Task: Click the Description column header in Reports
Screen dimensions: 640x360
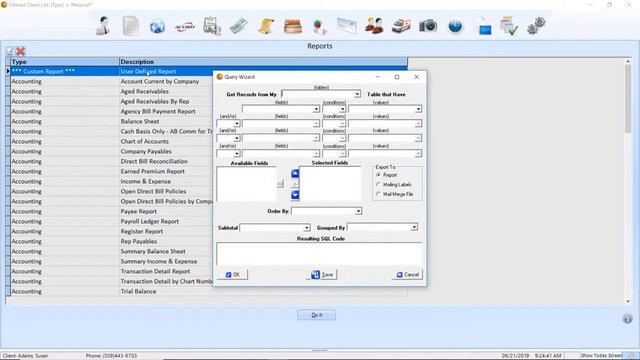Action: click(263, 62)
